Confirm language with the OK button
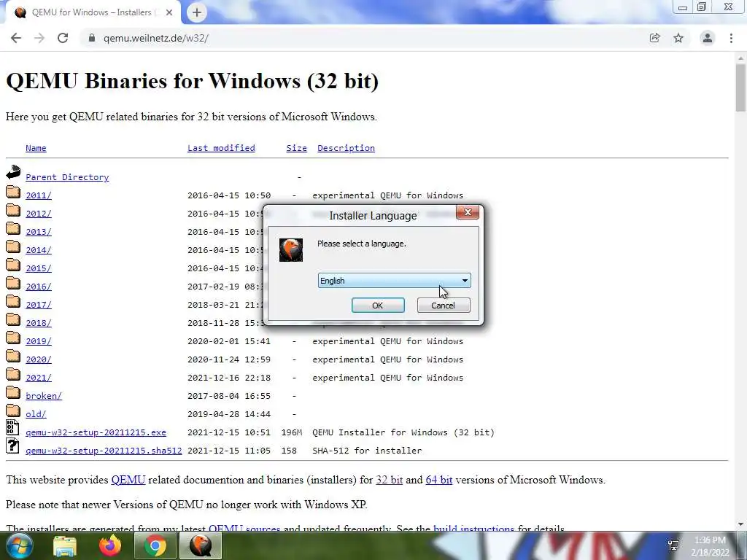The image size is (747, 560). click(x=378, y=306)
